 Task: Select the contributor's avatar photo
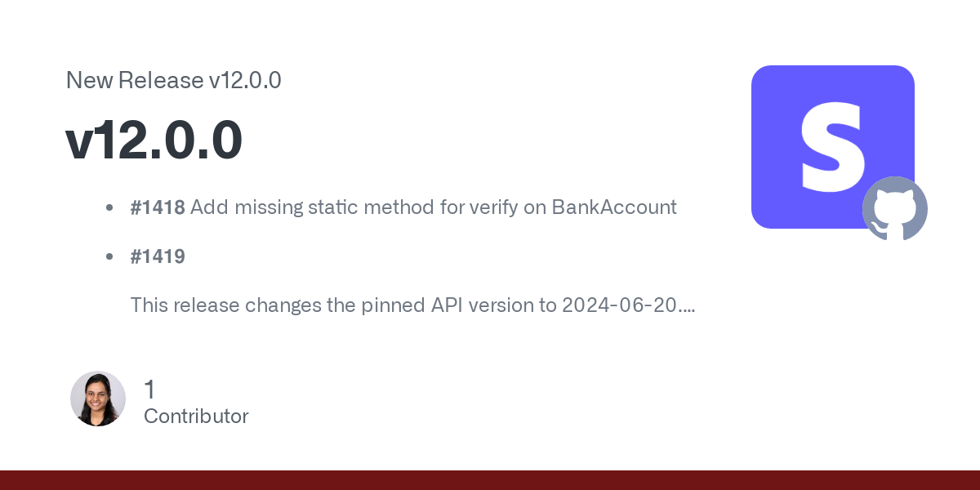click(98, 399)
